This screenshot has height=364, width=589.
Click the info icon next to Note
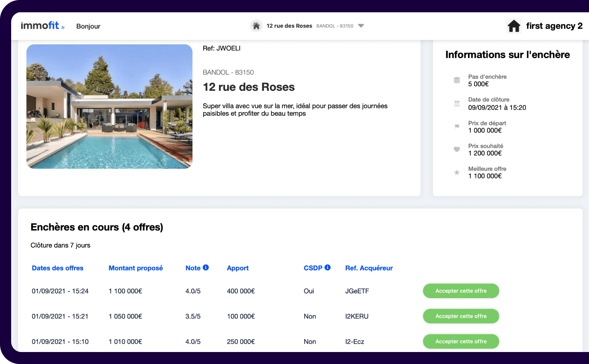click(206, 268)
